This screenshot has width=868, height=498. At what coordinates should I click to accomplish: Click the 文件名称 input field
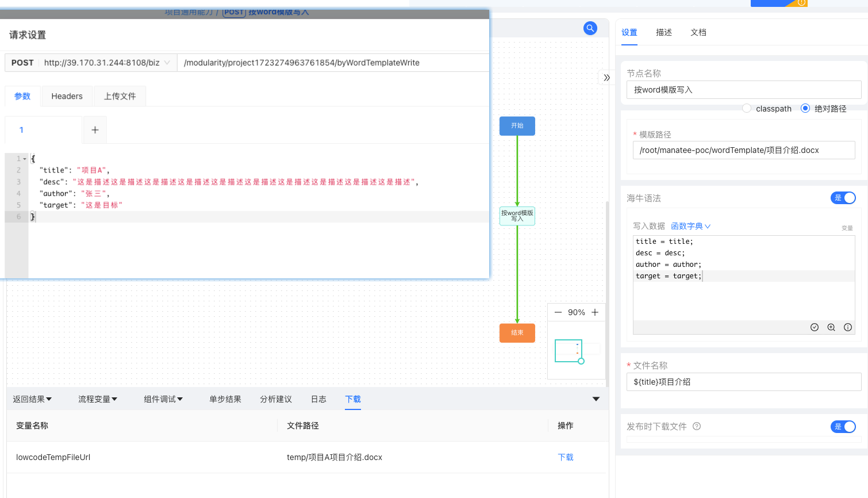(744, 382)
